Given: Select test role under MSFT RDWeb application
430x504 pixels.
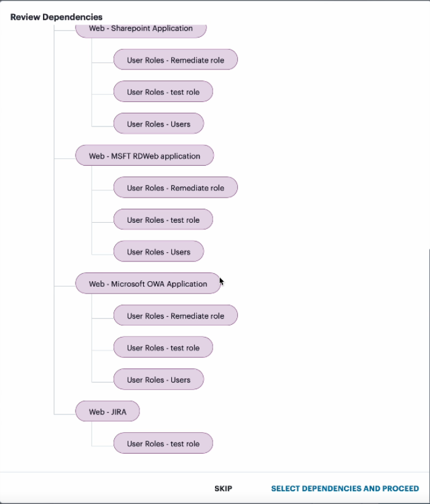Looking at the screenshot, I should click(x=163, y=220).
